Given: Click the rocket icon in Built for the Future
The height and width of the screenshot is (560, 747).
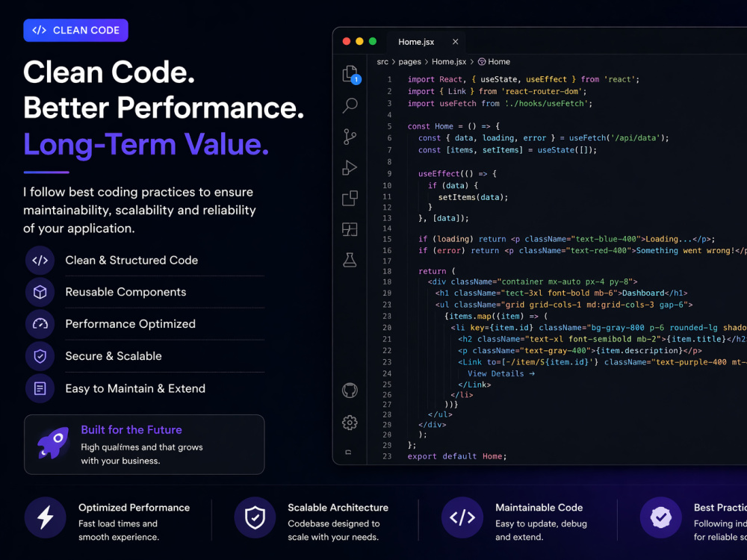Looking at the screenshot, I should click(x=53, y=443).
